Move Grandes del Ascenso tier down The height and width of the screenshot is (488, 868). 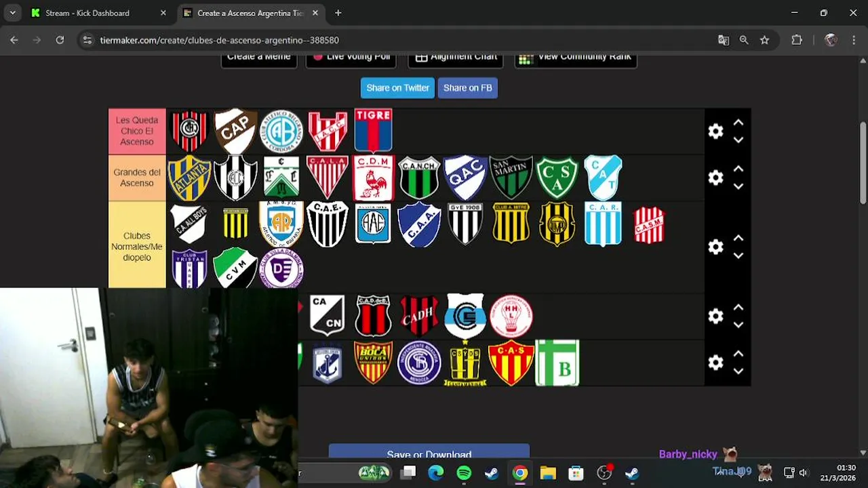click(x=738, y=187)
